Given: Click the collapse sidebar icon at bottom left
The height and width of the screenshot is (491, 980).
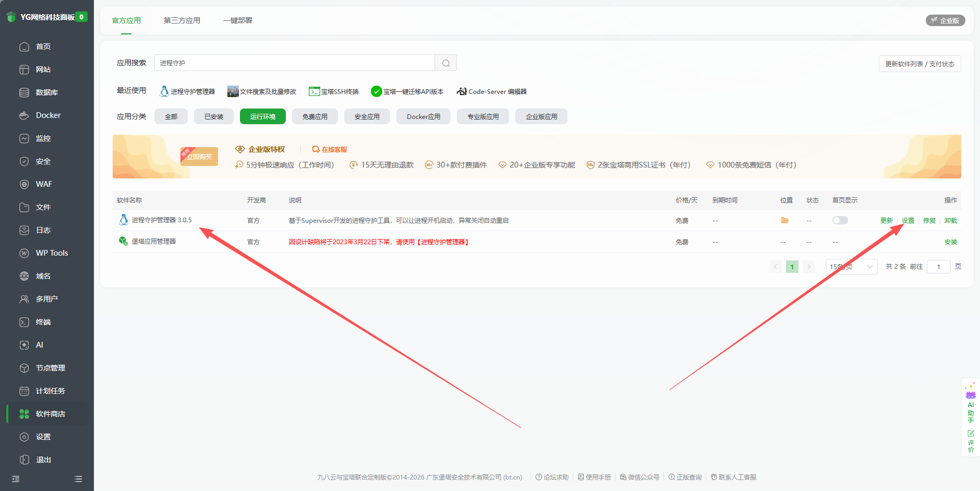Looking at the screenshot, I should (16, 479).
